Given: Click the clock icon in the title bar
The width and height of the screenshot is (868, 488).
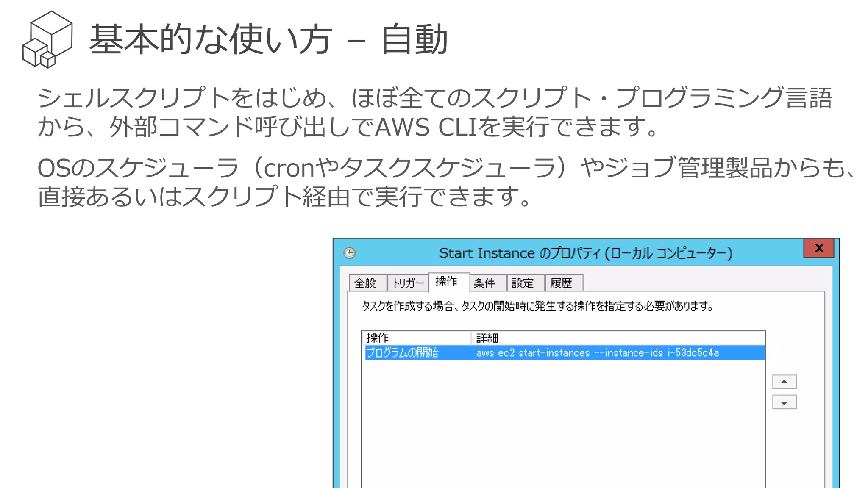Looking at the screenshot, I should [x=350, y=253].
